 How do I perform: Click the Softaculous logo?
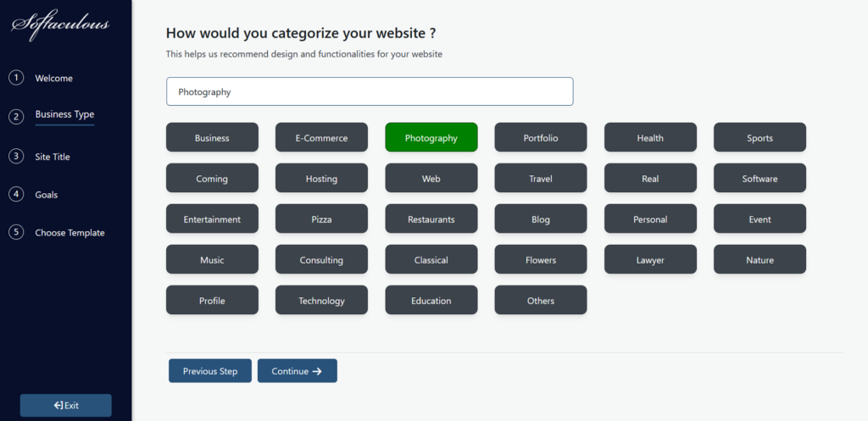coord(61,25)
